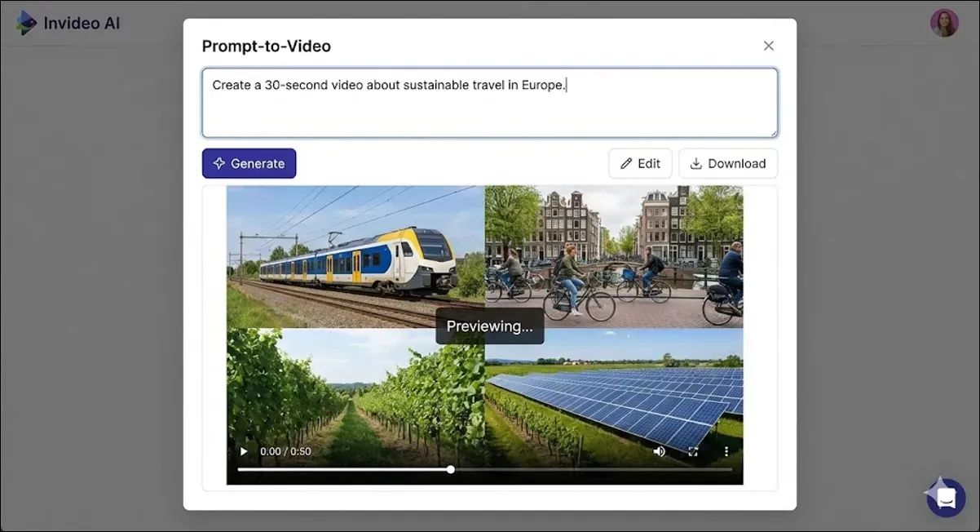Click the pencil icon on the Edit button
Screen dimensions: 980x532
626,163
